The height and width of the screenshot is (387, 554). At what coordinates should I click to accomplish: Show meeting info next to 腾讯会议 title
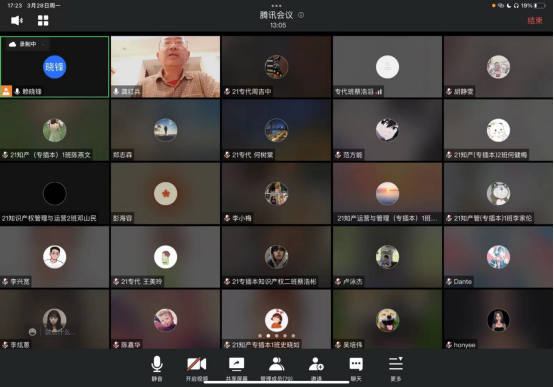tap(301, 15)
